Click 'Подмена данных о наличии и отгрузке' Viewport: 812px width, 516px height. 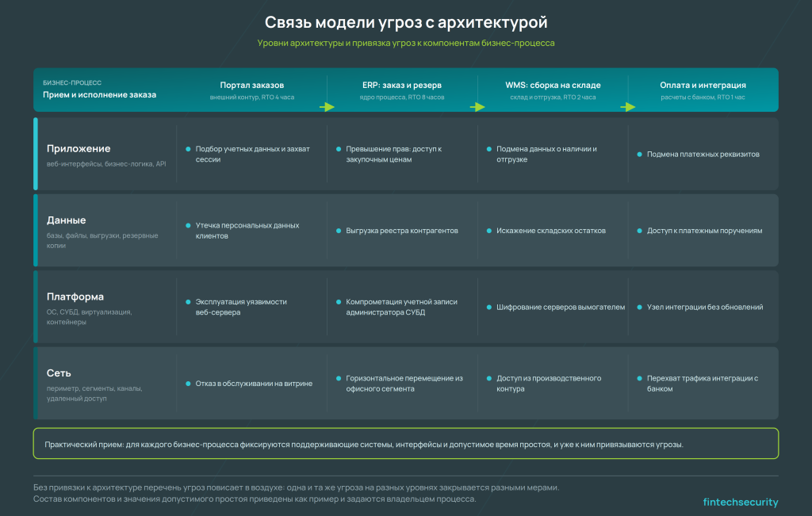tap(546, 155)
